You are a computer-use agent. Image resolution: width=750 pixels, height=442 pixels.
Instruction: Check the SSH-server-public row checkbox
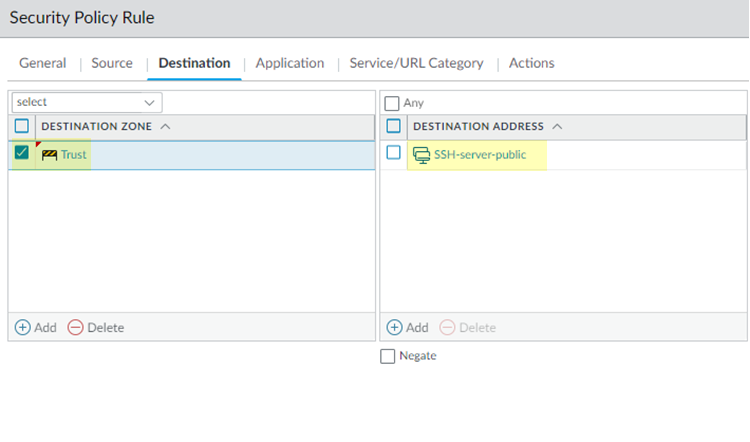tap(393, 153)
